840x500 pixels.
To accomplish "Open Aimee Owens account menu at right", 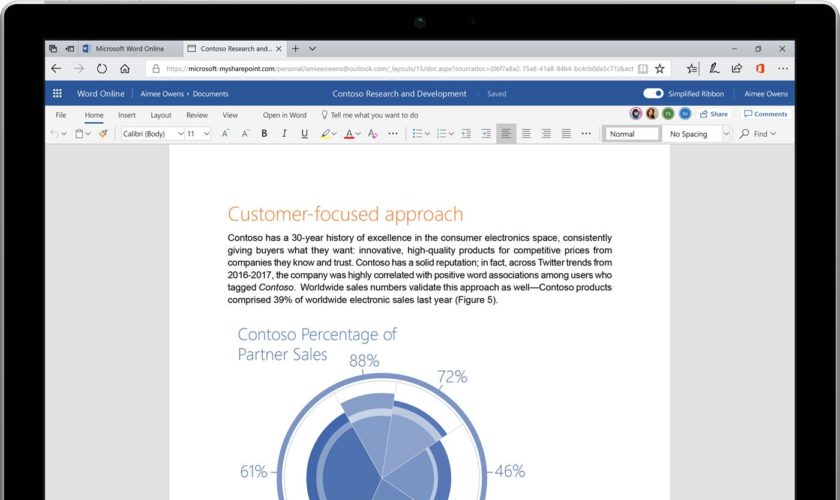I will 766,94.
